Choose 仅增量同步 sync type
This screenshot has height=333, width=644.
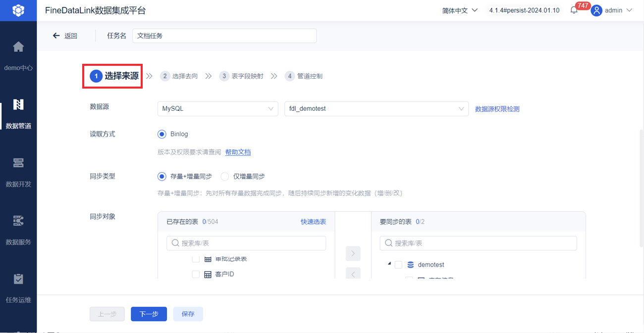coord(224,176)
